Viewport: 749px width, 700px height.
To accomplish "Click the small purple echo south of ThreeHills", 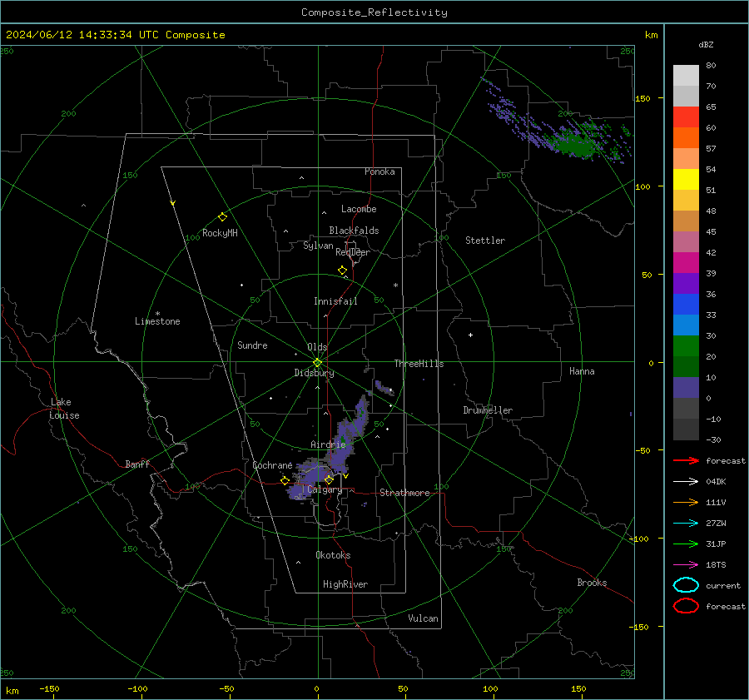I will (x=384, y=387).
